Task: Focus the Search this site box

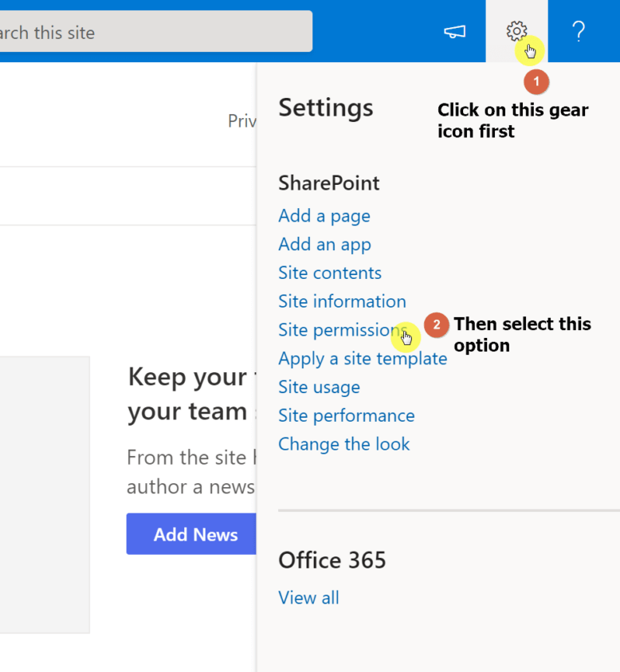Action: click(155, 32)
